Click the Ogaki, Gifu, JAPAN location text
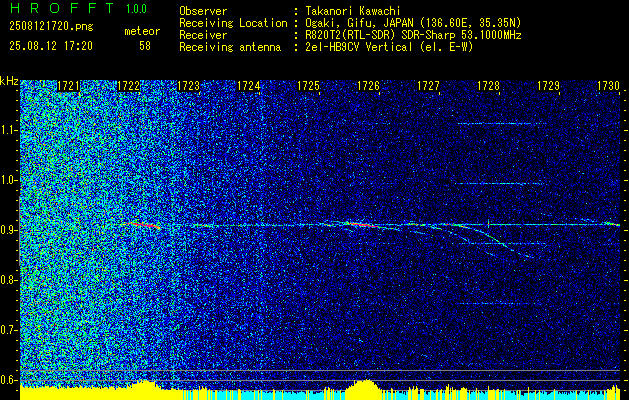The image size is (629, 400). [413, 24]
